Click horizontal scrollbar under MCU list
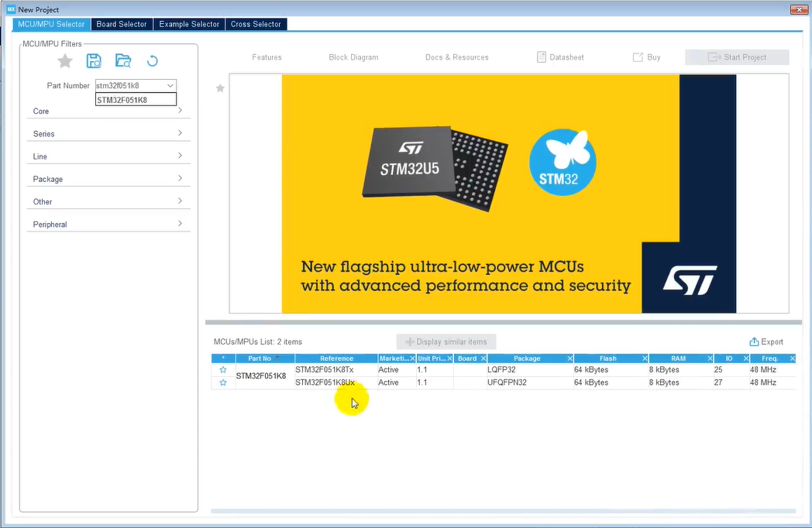The height and width of the screenshot is (528, 812). 504,511
